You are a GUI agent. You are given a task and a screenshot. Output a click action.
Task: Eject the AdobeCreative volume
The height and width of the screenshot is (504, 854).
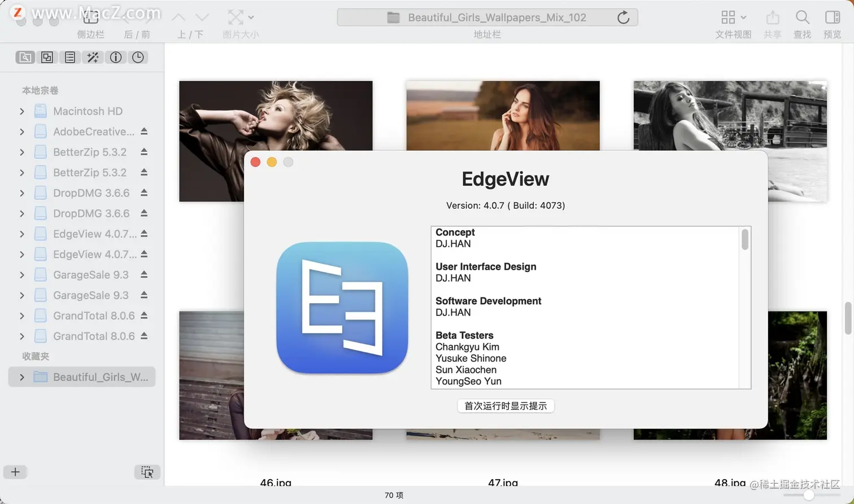tap(144, 132)
